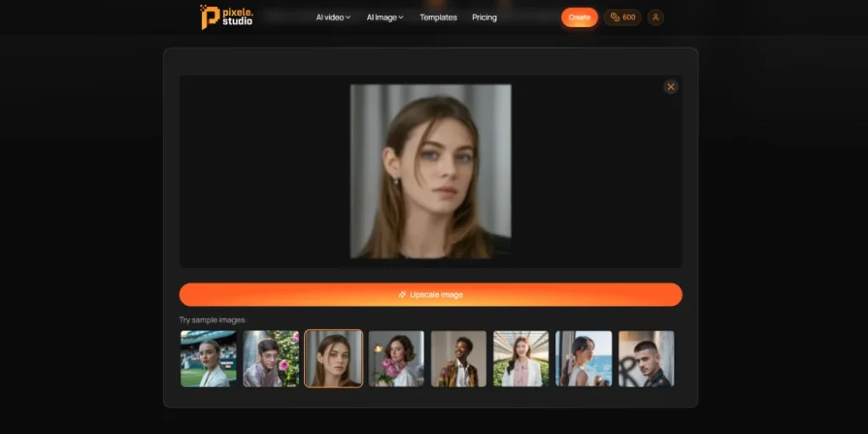
Task: Pick the man near graffiti wall sample
Action: pyautogui.click(x=646, y=359)
